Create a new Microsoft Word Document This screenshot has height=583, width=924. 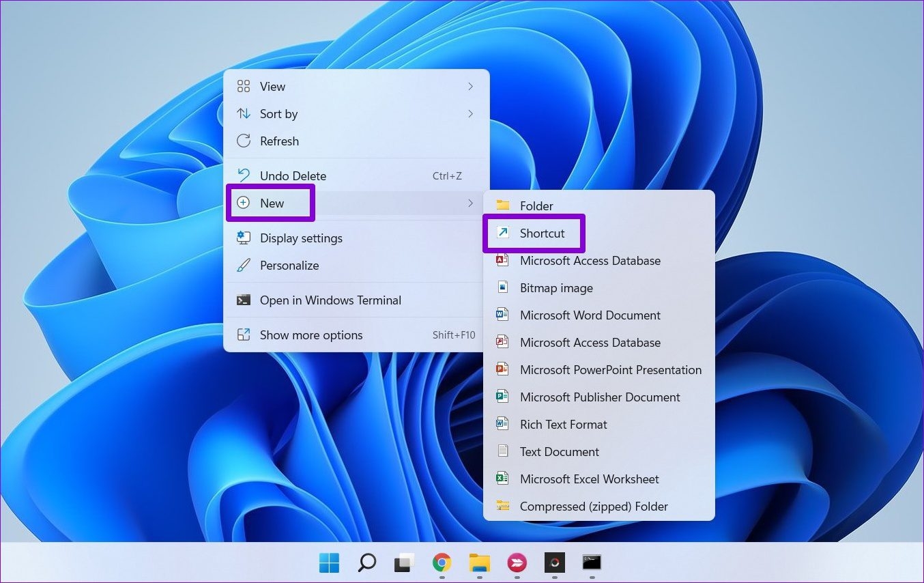click(x=590, y=315)
